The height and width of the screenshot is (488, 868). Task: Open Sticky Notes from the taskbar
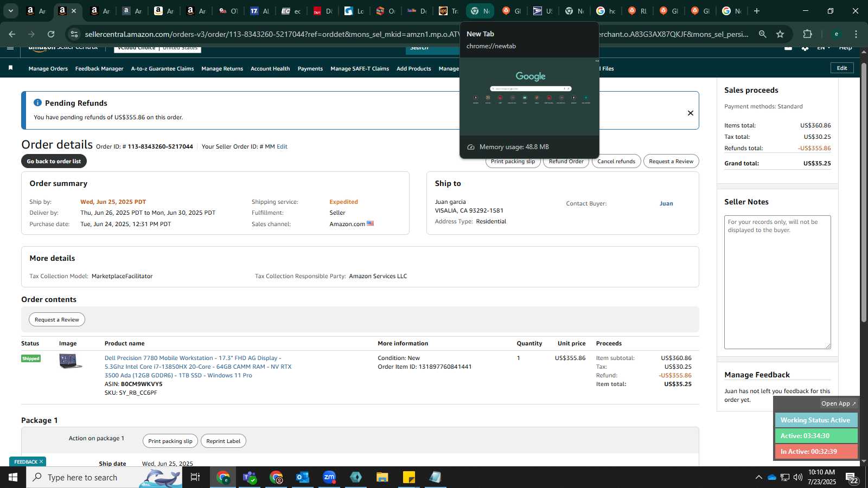click(x=409, y=477)
